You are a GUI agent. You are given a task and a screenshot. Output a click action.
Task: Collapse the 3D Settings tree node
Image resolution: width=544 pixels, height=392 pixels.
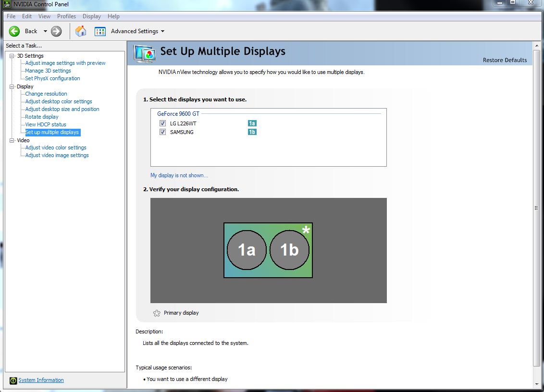[x=12, y=56]
